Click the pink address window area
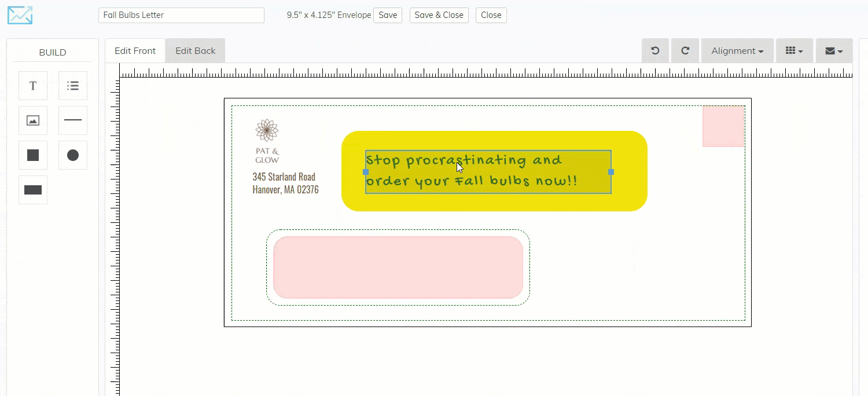Viewport: 868px width, 396px height. (398, 267)
